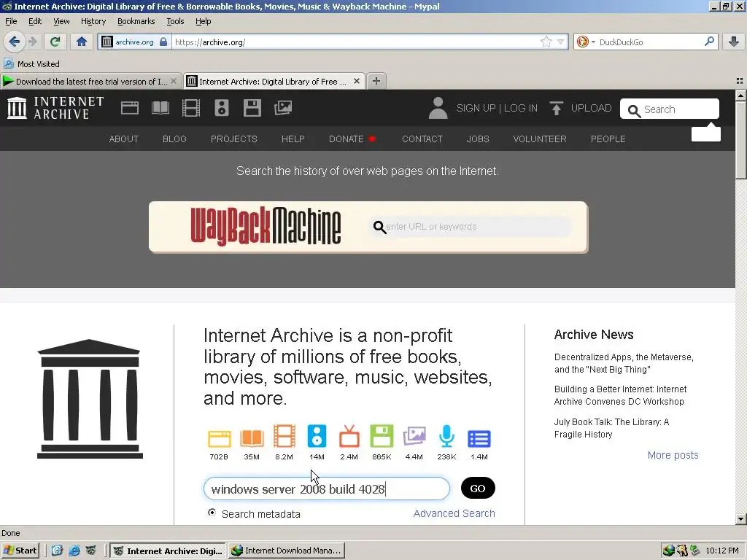This screenshot has width=747, height=560.
Task: Click the upload arrow icon
Action: tap(555, 108)
